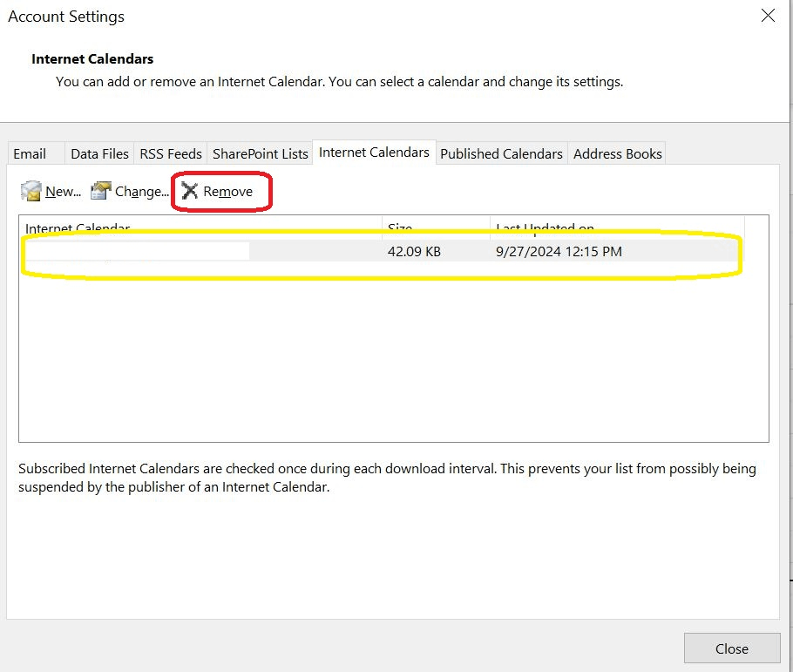Open the Data Files tab
Image resolution: width=793 pixels, height=672 pixels.
tap(98, 153)
